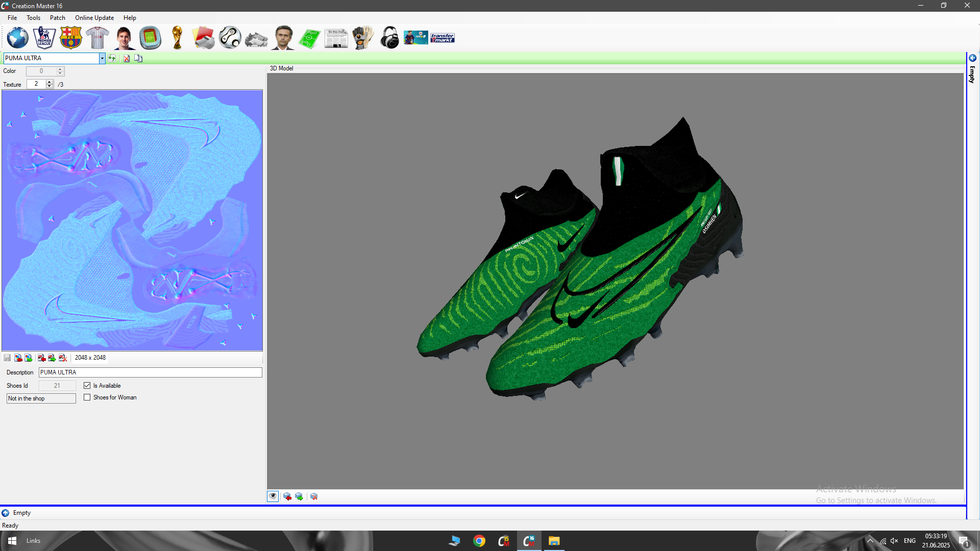Increase the Color value stepper

click(60, 69)
